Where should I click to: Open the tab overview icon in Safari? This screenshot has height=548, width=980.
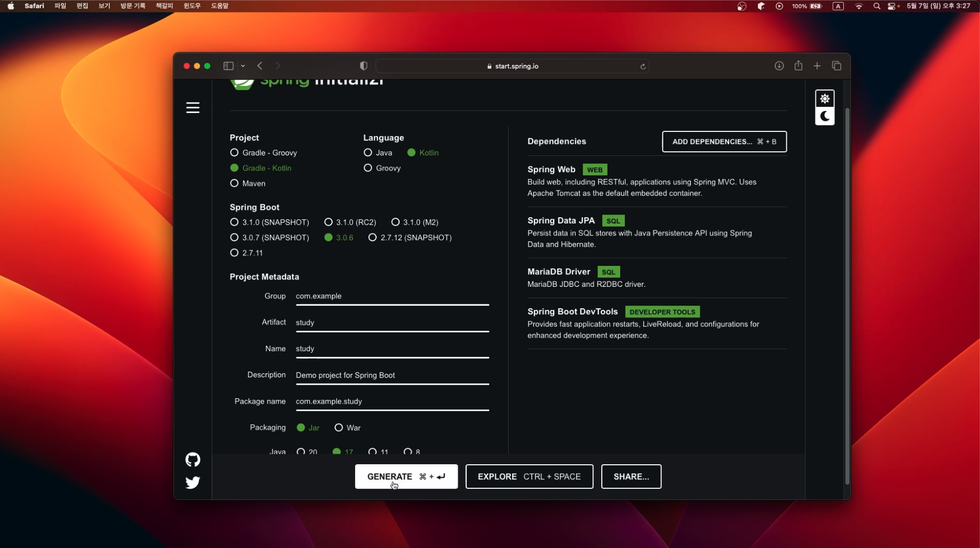836,66
